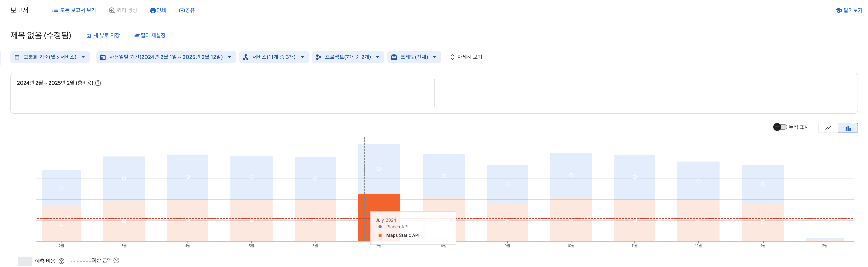Open the 사용일별 기간 date range selector
This screenshot has width=868, height=267.
[x=166, y=57]
